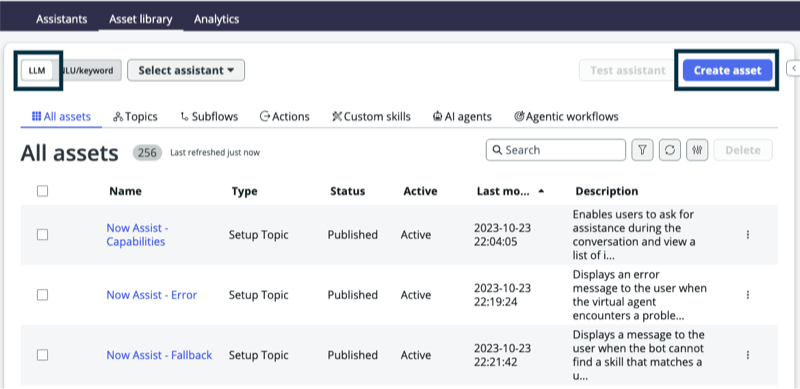This screenshot has height=389, width=800.
Task: Check the Now Assist - Fallback row checkbox
Action: [x=42, y=355]
